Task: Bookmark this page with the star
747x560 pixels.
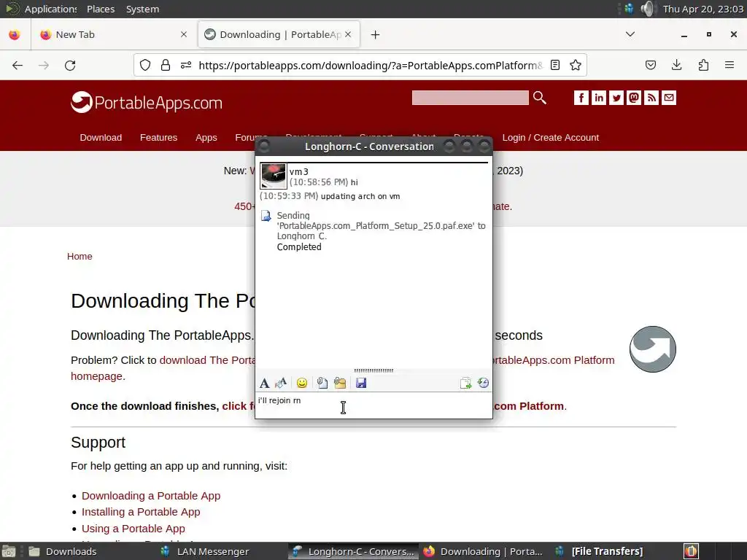Action: (x=576, y=65)
